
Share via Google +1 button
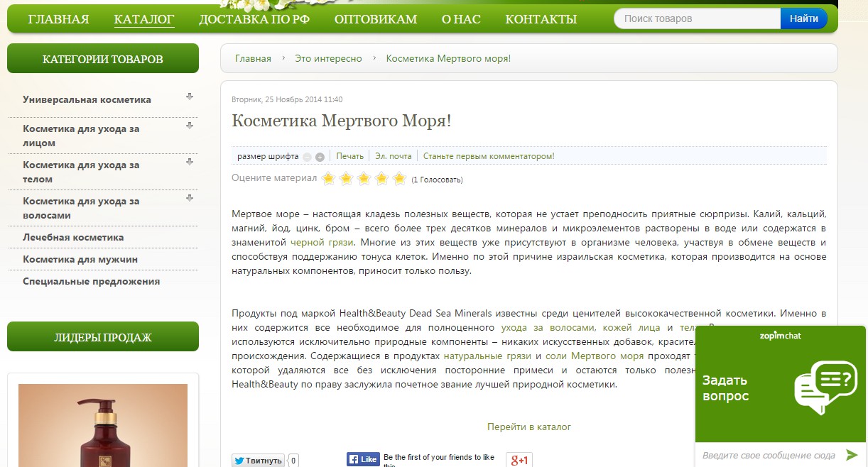pyautogui.click(x=519, y=460)
